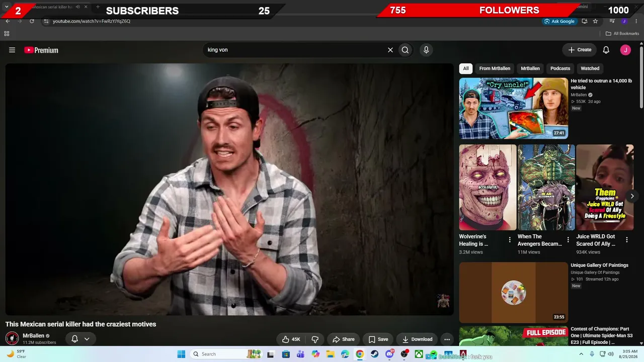The image size is (644, 362).
Task: Select the 'Podcasts' filter chip
Action: coord(560,68)
